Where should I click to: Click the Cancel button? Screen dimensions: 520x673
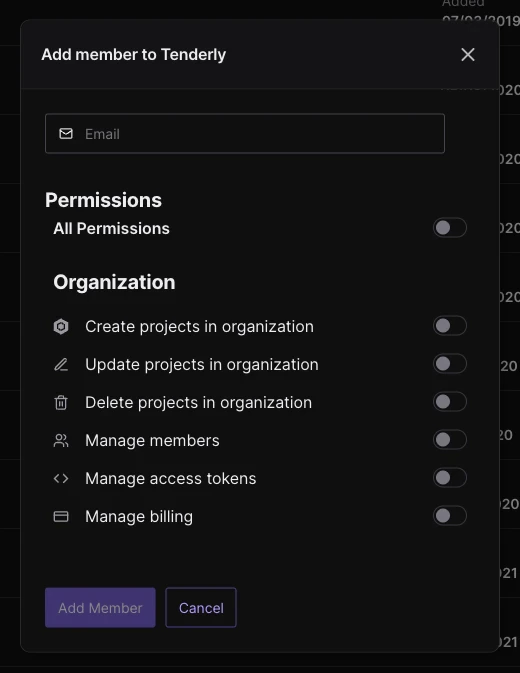201,607
